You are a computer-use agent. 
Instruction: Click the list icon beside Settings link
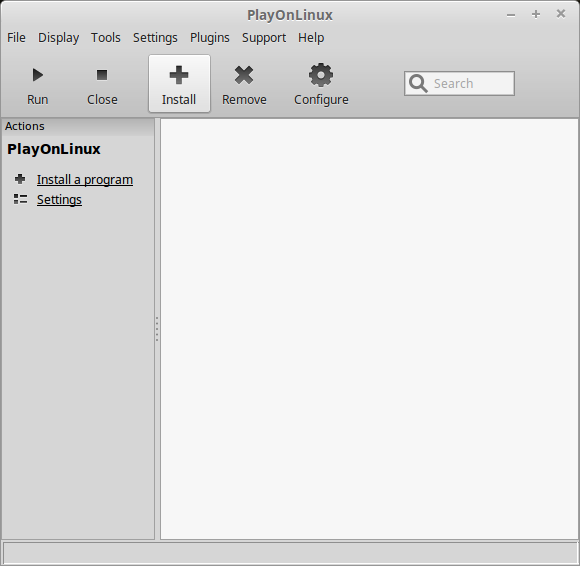point(20,199)
